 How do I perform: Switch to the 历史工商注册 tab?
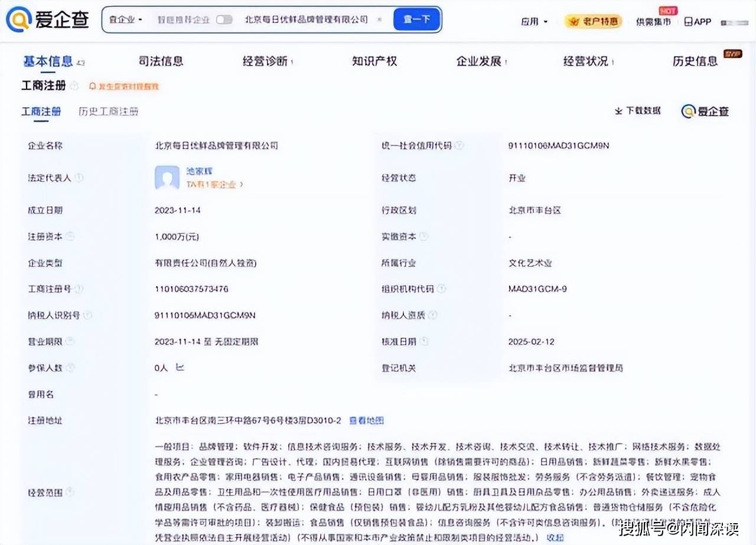108,111
